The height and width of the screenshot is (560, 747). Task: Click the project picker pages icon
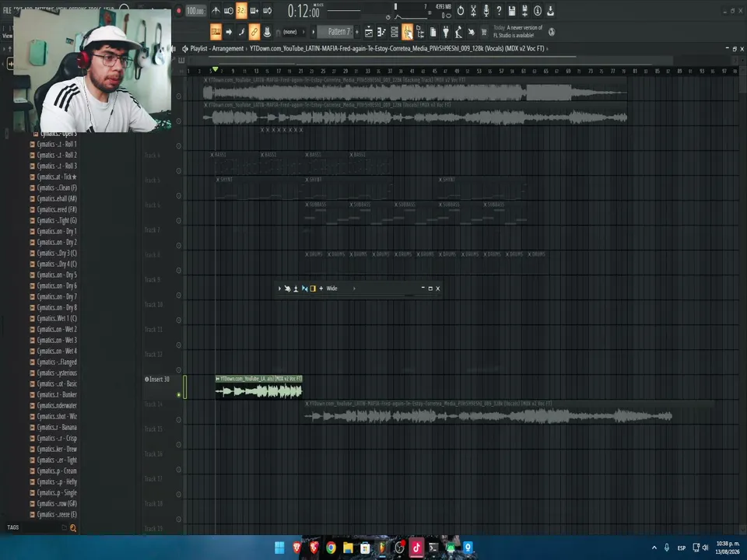click(433, 32)
